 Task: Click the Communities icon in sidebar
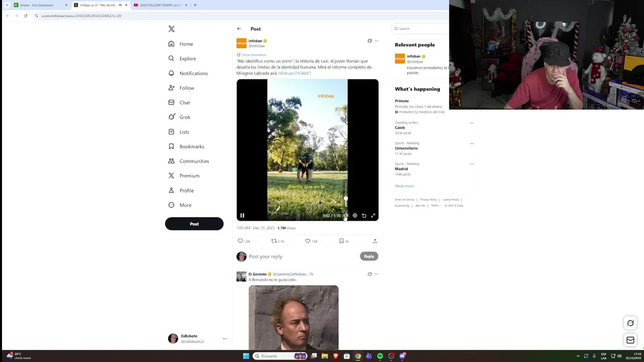pos(172,161)
